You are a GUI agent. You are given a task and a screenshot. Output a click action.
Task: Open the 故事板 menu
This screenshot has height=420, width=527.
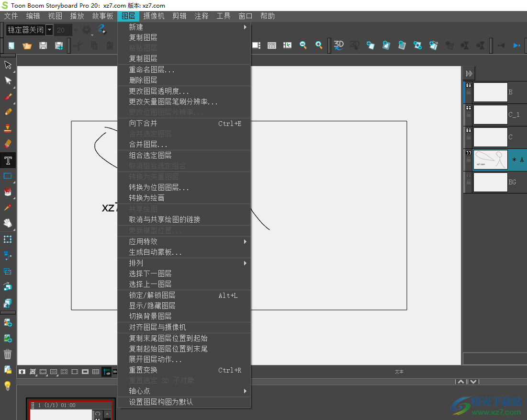(102, 16)
